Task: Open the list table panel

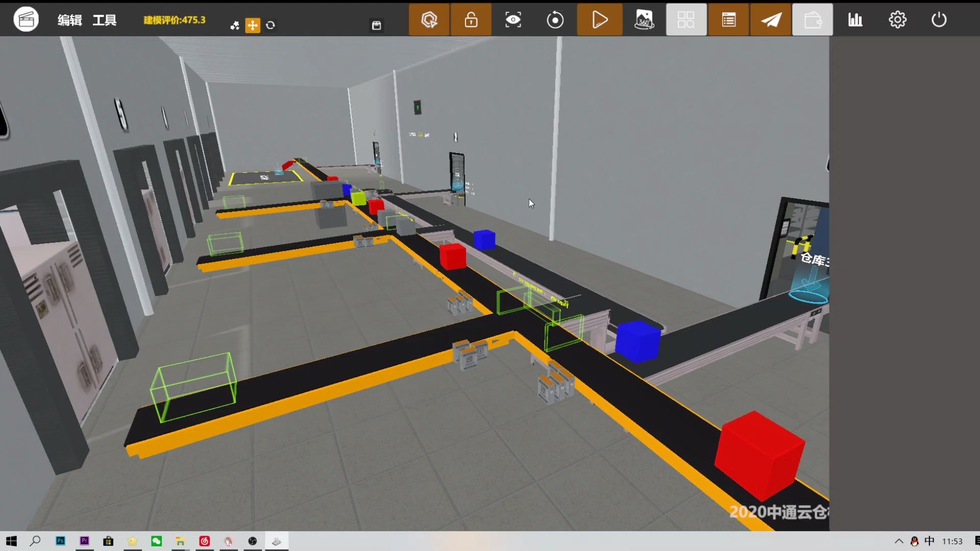Action: [729, 20]
